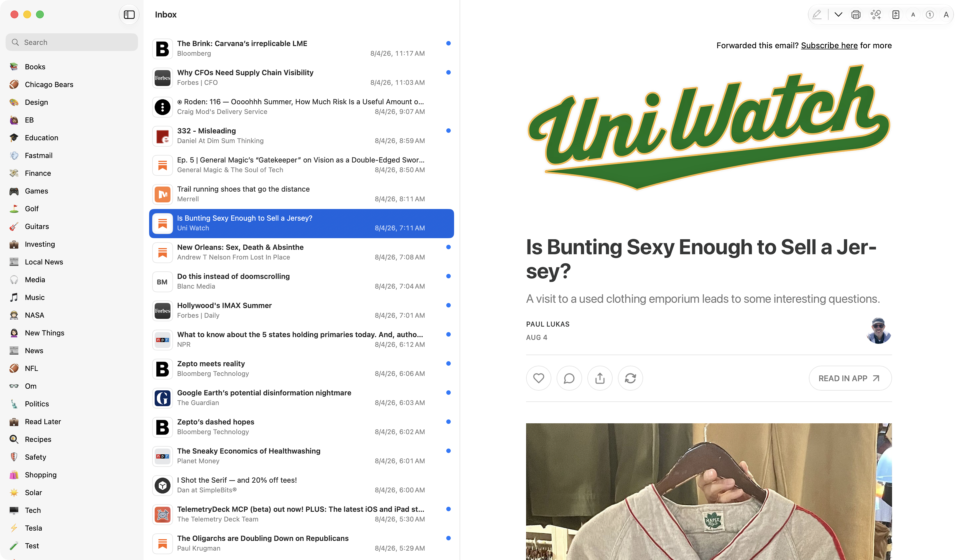Open the document activity report icon
Image resolution: width=958 pixels, height=560 pixels.
pyautogui.click(x=896, y=14)
